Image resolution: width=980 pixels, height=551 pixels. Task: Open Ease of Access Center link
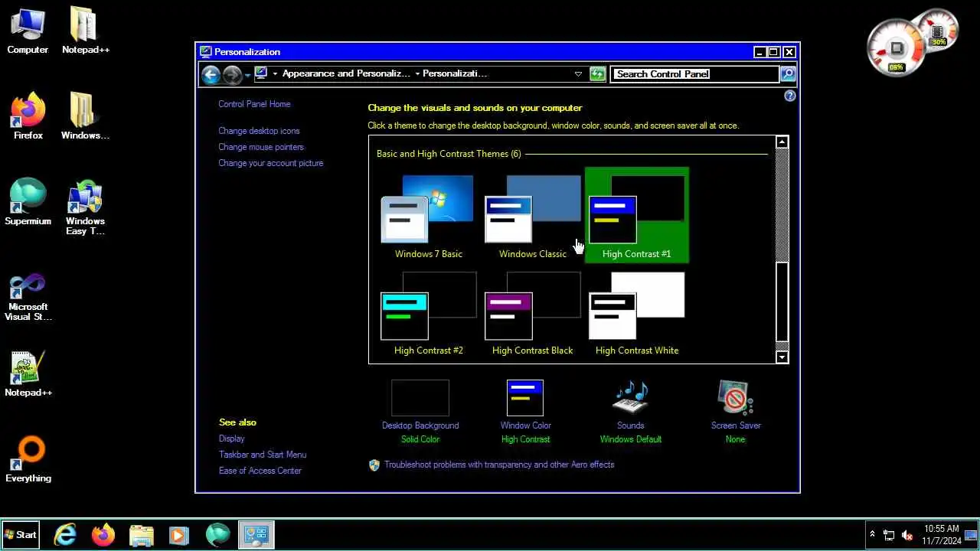click(260, 471)
